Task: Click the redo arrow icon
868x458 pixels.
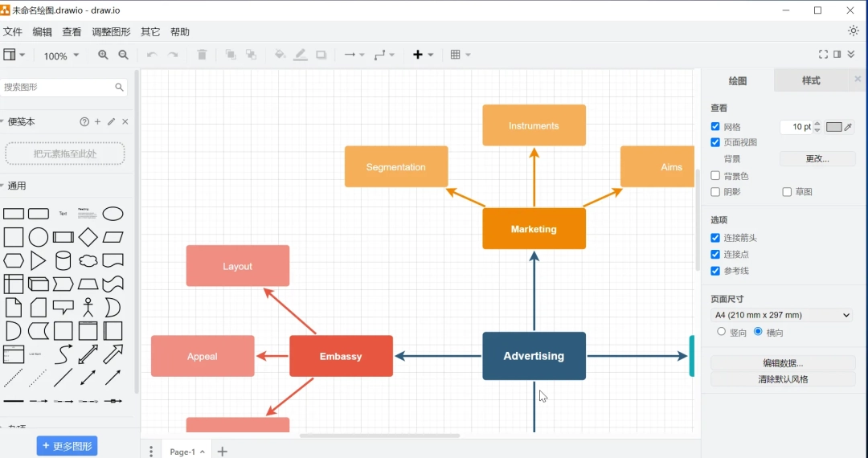Action: tap(173, 55)
